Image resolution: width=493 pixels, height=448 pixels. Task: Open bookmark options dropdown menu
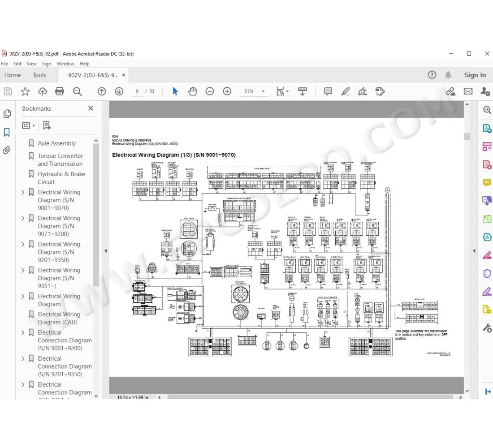(29, 125)
